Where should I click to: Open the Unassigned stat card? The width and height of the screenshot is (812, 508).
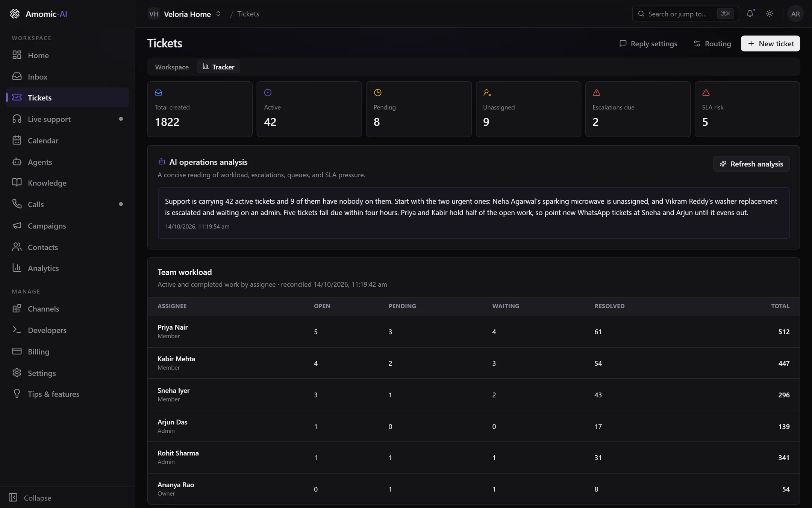pyautogui.click(x=528, y=109)
